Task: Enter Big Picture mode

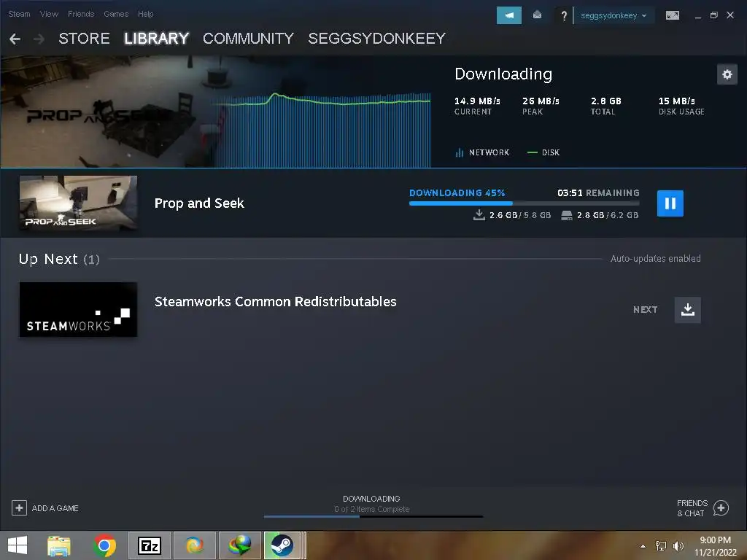Action: click(x=672, y=15)
